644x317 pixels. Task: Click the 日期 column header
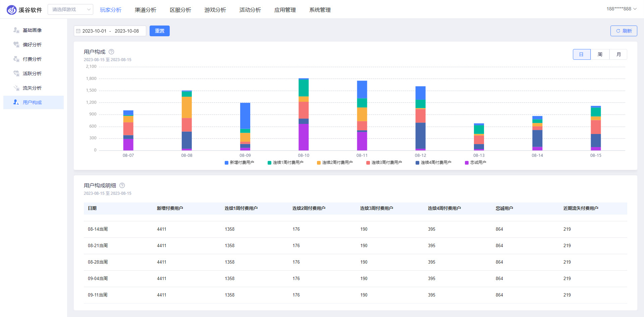(92, 208)
